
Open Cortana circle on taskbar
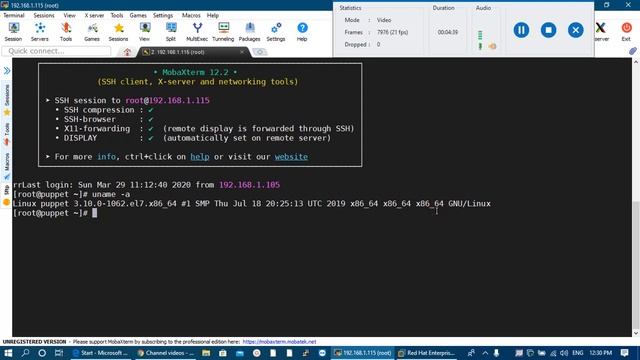coord(42,353)
